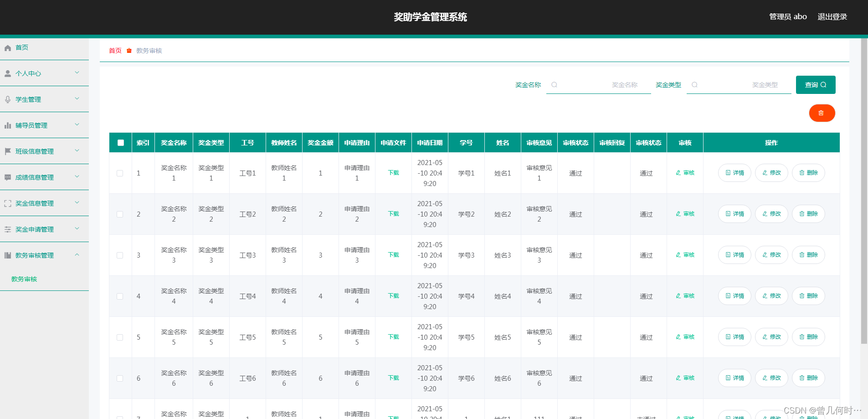Click the 辅导员管理 bar chart icon

(8, 125)
